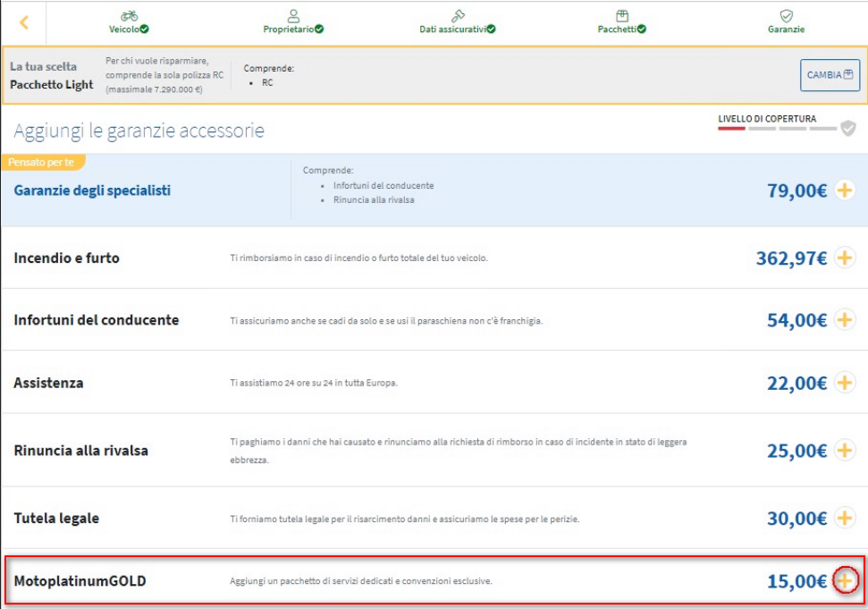The width and height of the screenshot is (868, 609).
Task: Click the Infortuni del conducente label
Action: pyautogui.click(x=97, y=320)
